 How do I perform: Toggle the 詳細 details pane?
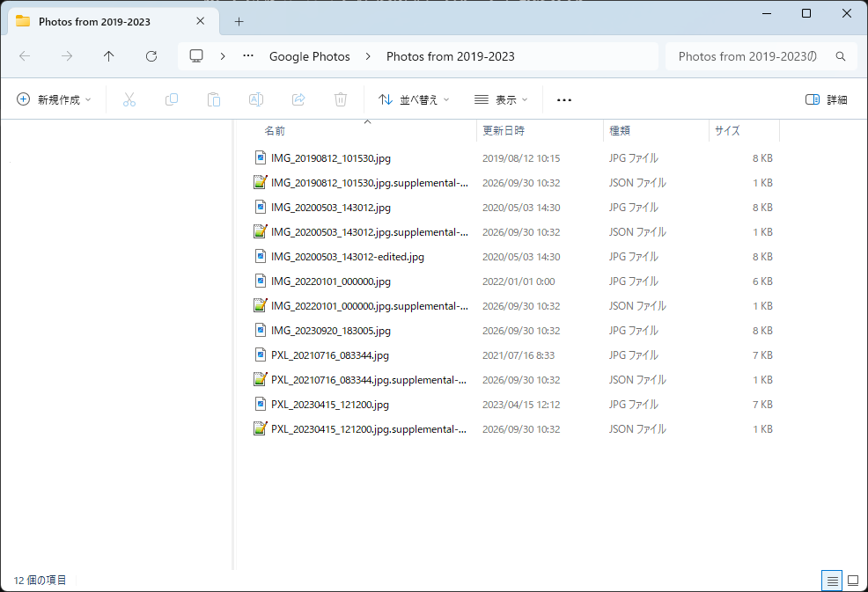coord(826,99)
